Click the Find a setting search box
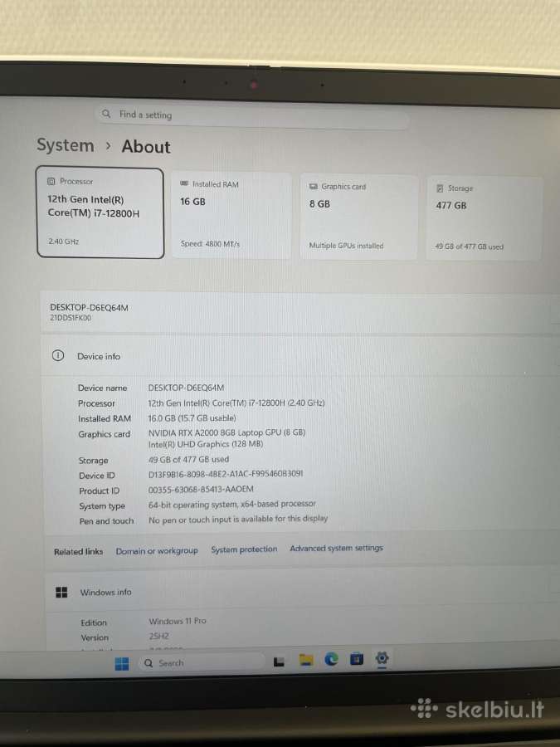 pos(254,115)
